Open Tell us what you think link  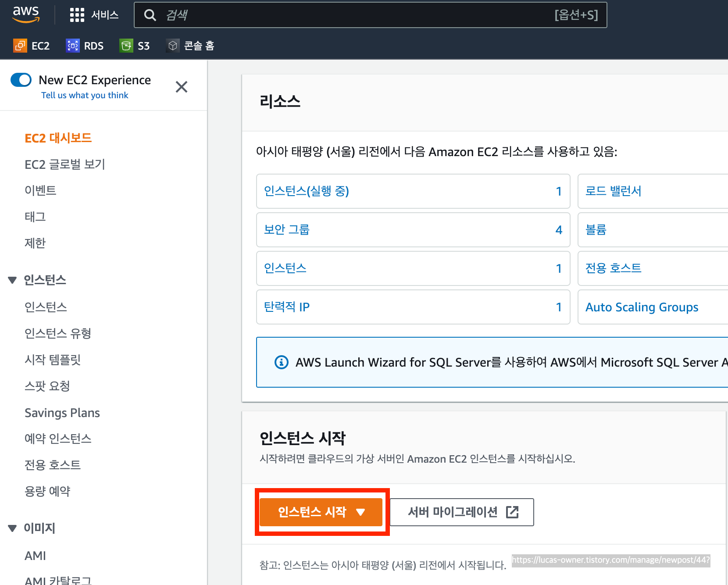click(85, 95)
